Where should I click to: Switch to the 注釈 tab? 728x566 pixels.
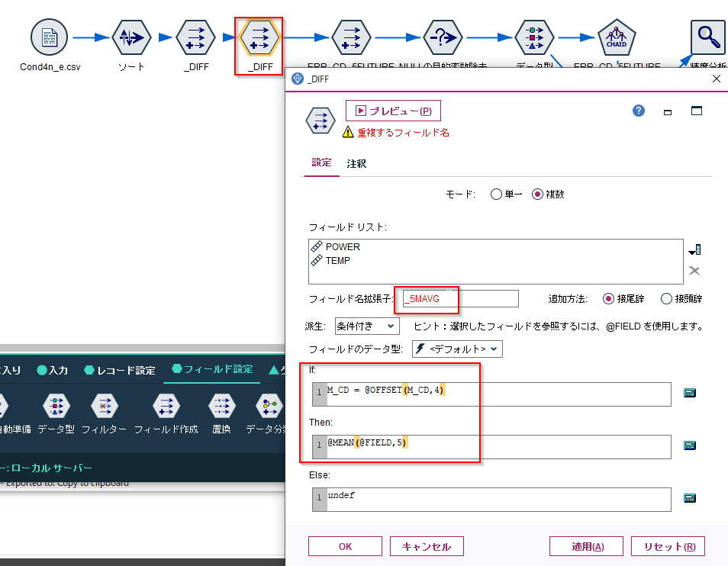pyautogui.click(x=356, y=163)
